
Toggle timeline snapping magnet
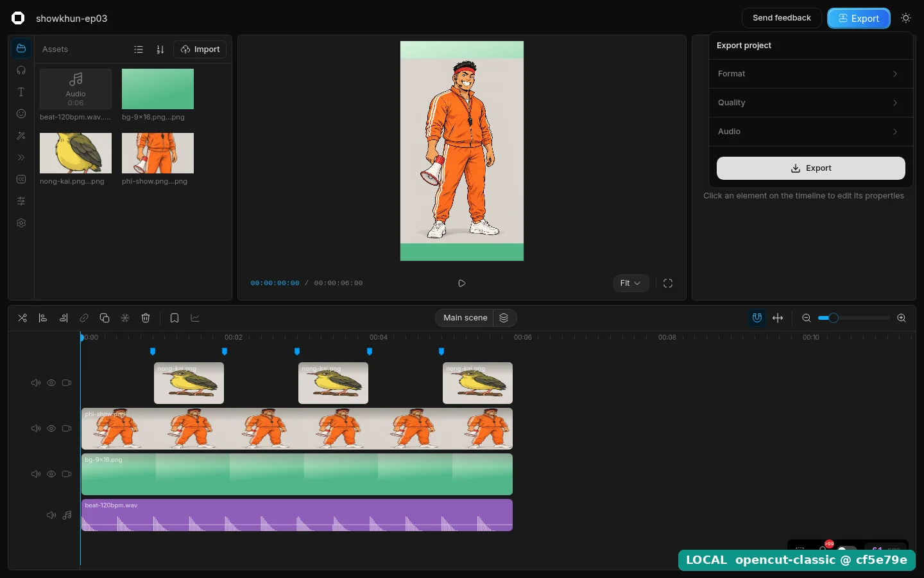pos(757,318)
